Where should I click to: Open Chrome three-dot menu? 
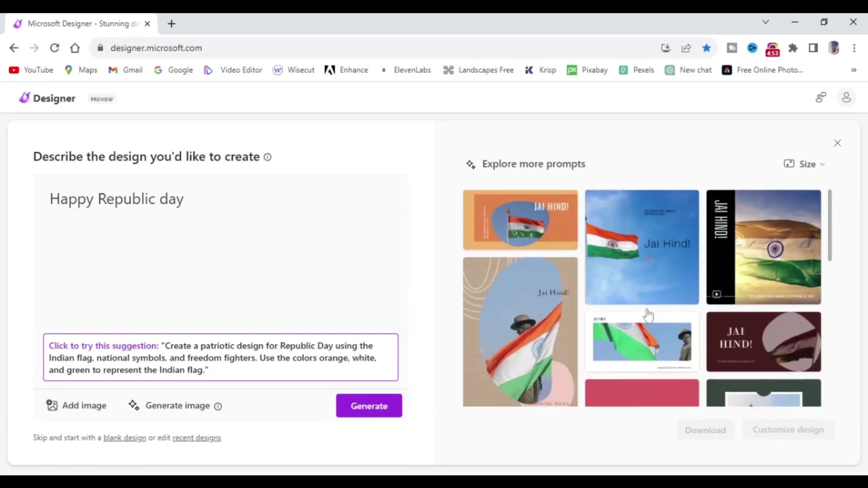pos(854,48)
